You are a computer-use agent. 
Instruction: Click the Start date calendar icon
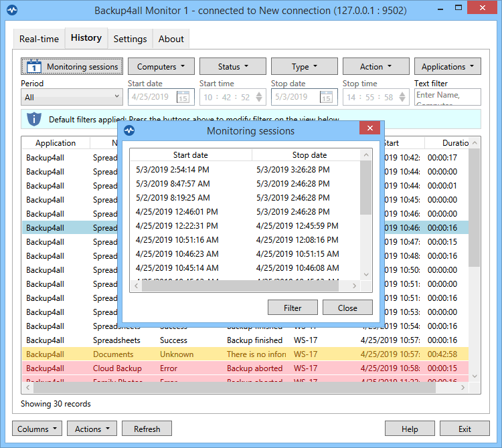[183, 98]
